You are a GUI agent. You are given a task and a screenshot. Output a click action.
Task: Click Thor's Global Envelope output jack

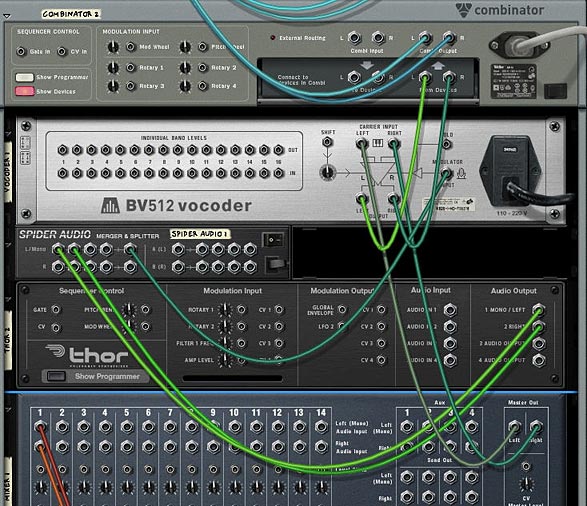tap(342, 310)
